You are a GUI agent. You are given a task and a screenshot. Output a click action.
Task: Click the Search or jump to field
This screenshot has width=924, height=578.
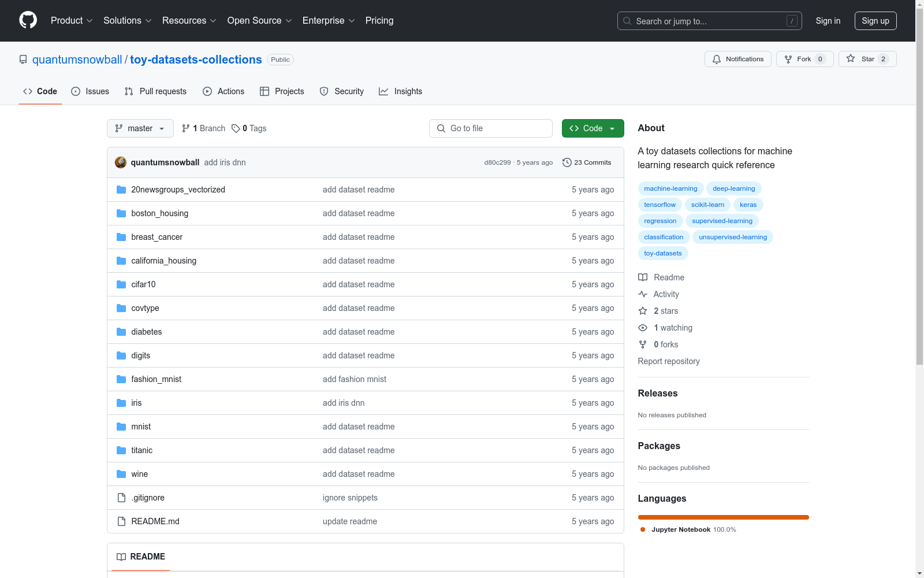pos(710,21)
